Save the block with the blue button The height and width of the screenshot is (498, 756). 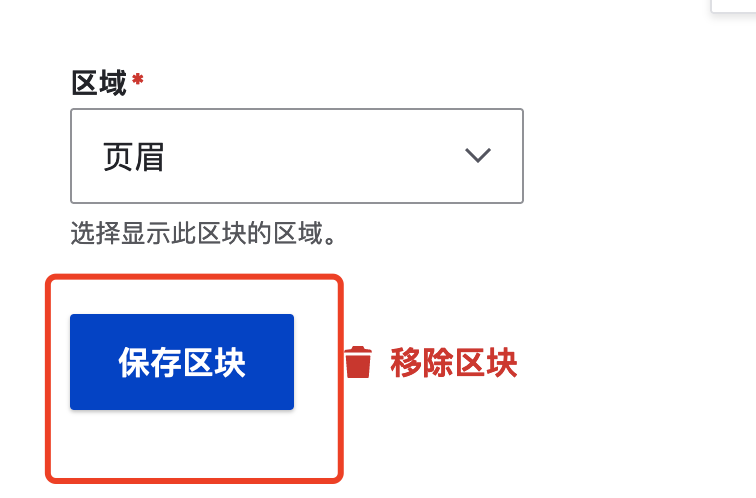182,362
